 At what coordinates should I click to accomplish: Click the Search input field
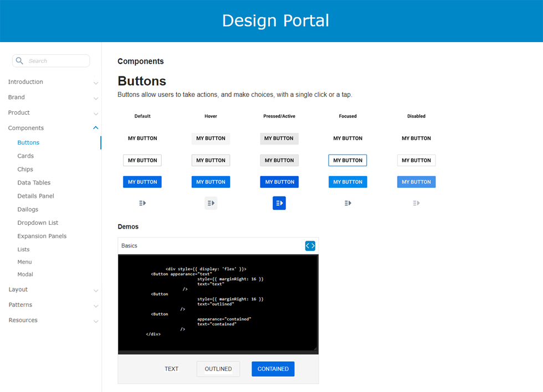(x=57, y=61)
